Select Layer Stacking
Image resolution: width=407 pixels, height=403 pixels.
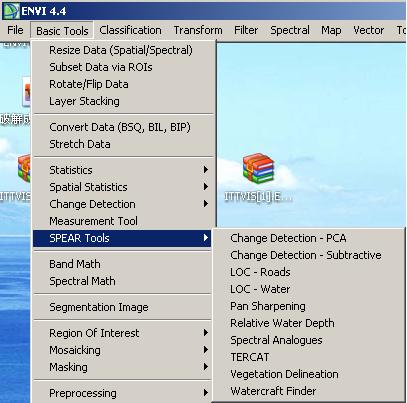pos(122,101)
